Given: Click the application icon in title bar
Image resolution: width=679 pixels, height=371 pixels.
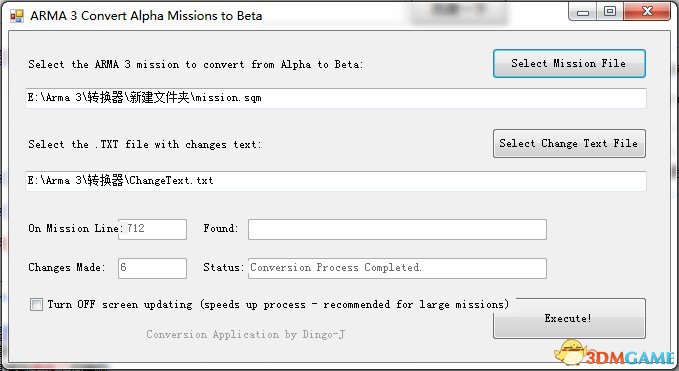Looking at the screenshot, I should 17,16.
